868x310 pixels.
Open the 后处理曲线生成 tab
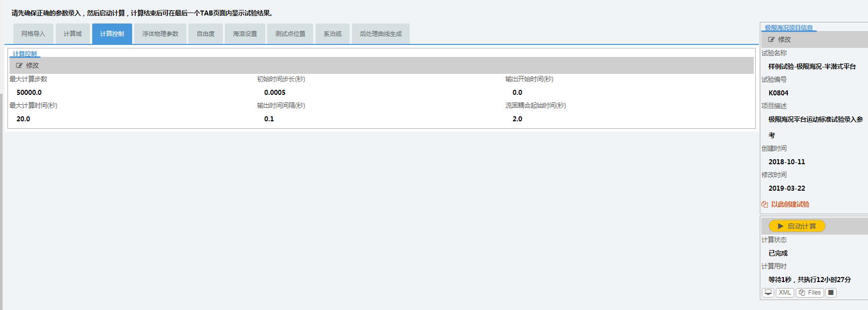pos(380,34)
